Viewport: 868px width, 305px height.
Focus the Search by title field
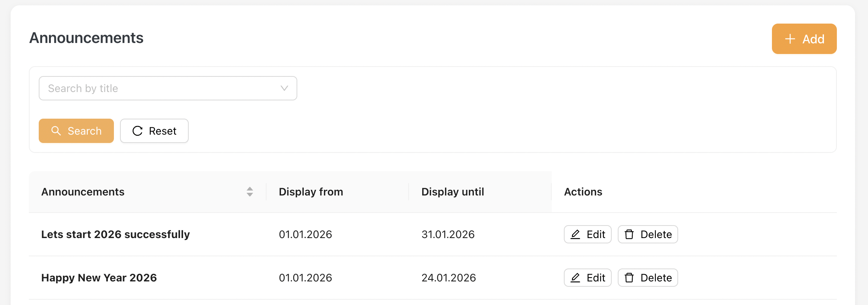point(159,88)
